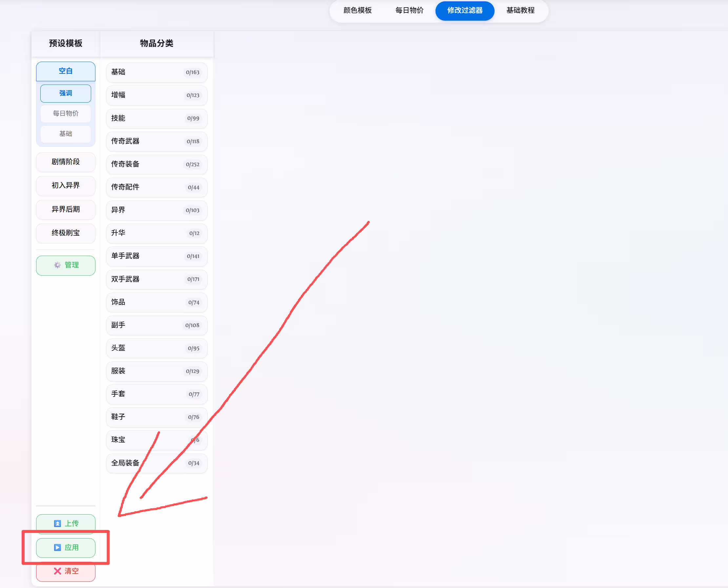This screenshot has width=728, height=588.
Task: Open the 基础教程 tab
Action: coord(520,10)
